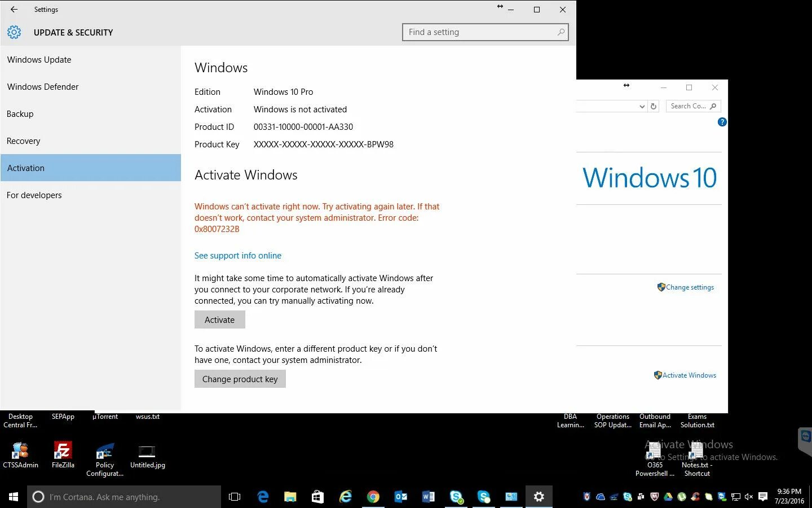Click the Update & Security gear icon
Image resolution: width=812 pixels, height=508 pixels.
pos(14,32)
